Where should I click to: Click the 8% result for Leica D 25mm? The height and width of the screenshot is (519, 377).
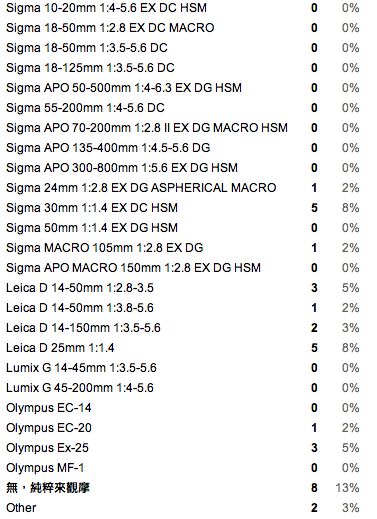[350, 348]
